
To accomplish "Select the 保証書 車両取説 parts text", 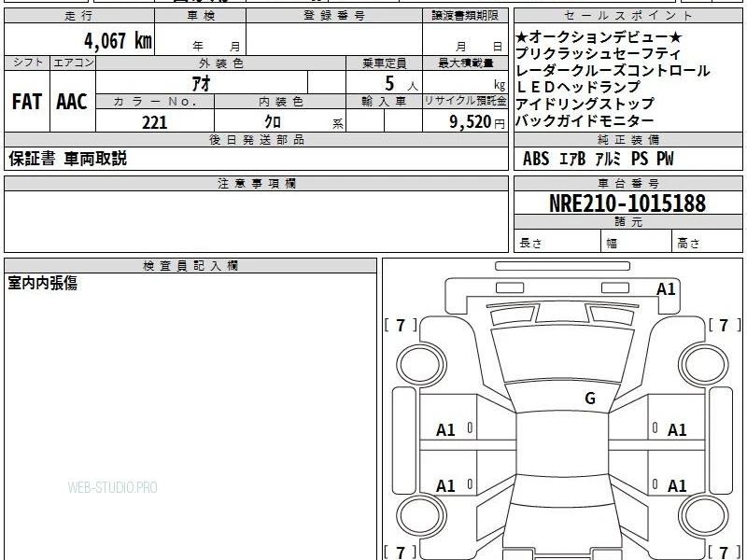I will point(67,159).
